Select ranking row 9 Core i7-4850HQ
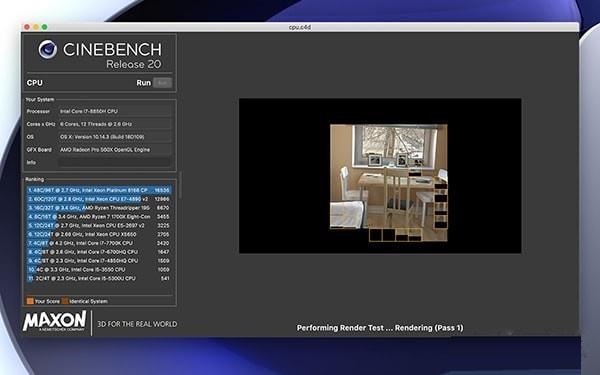 (99, 261)
